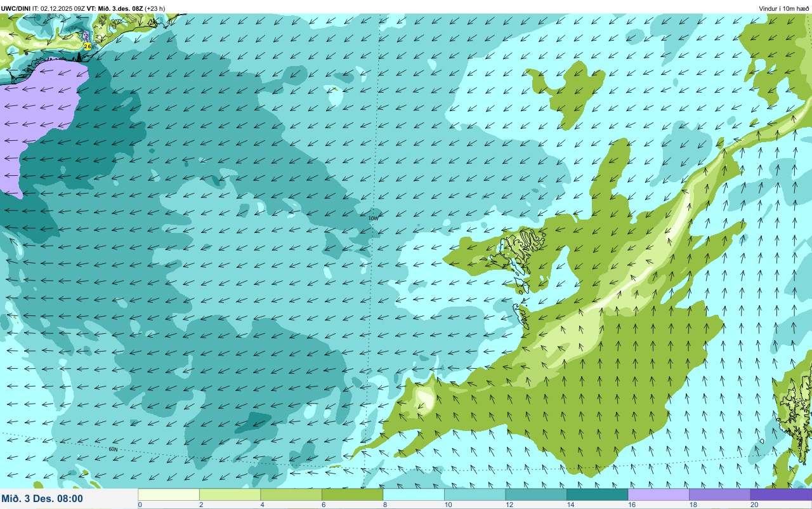Image resolution: width=812 pixels, height=509 pixels.
Task: Click the yellow '26' wind value marker
Action: click(x=88, y=46)
